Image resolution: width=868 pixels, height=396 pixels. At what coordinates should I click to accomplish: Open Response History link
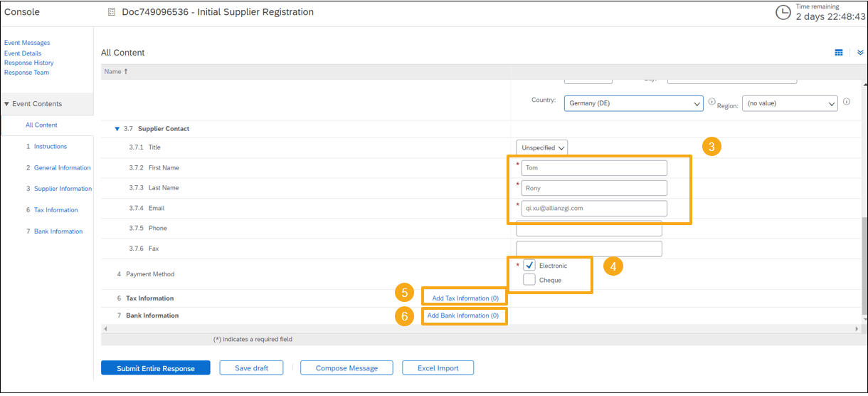[x=29, y=63]
